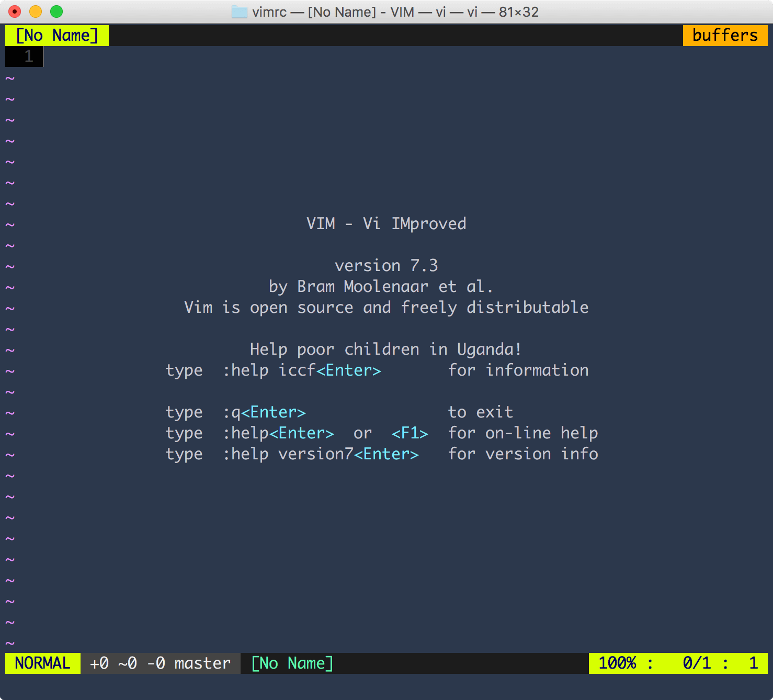Close the terminal window with the red button

[15, 12]
